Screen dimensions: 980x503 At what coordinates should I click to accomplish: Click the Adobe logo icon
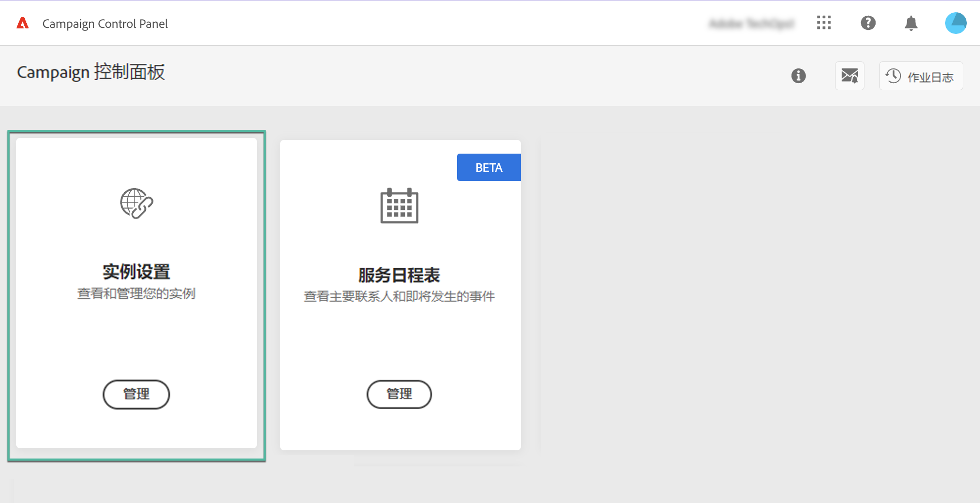tap(23, 23)
